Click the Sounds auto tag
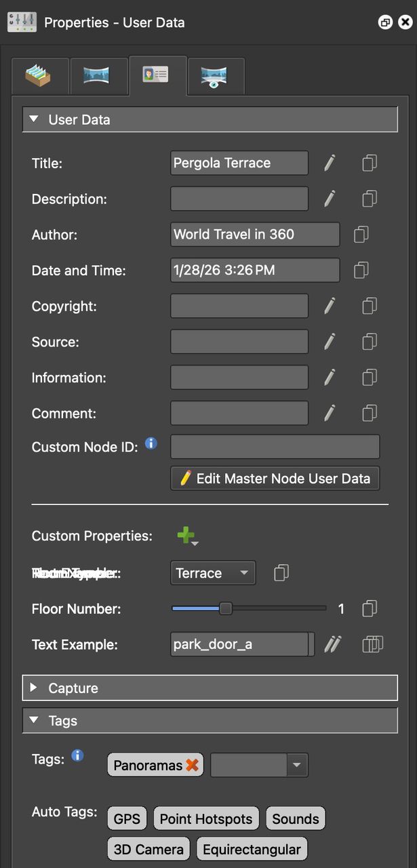The image size is (417, 868). (x=296, y=818)
